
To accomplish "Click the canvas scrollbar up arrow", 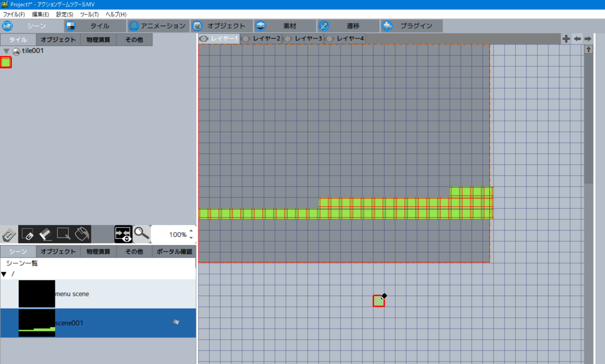I will 588,49.
